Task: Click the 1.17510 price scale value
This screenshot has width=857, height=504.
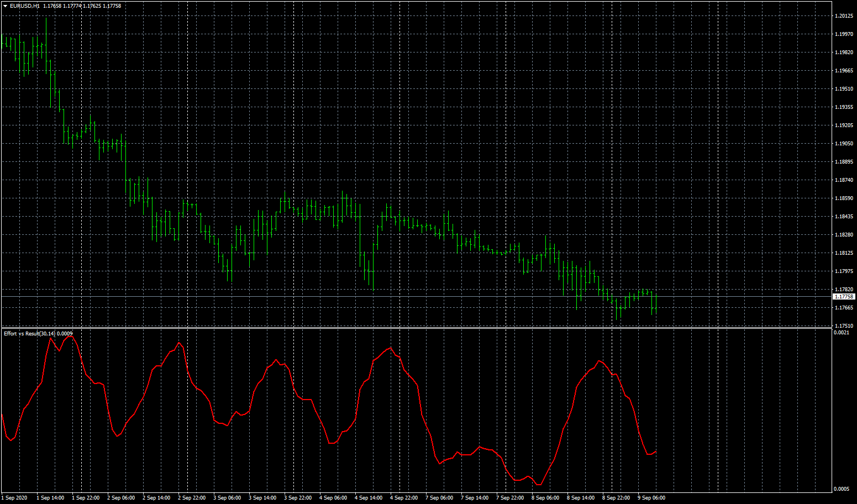Action: [844, 326]
